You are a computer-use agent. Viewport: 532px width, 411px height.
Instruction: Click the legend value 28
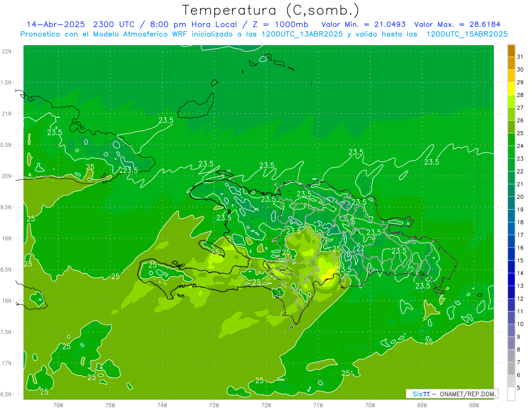[x=520, y=95]
